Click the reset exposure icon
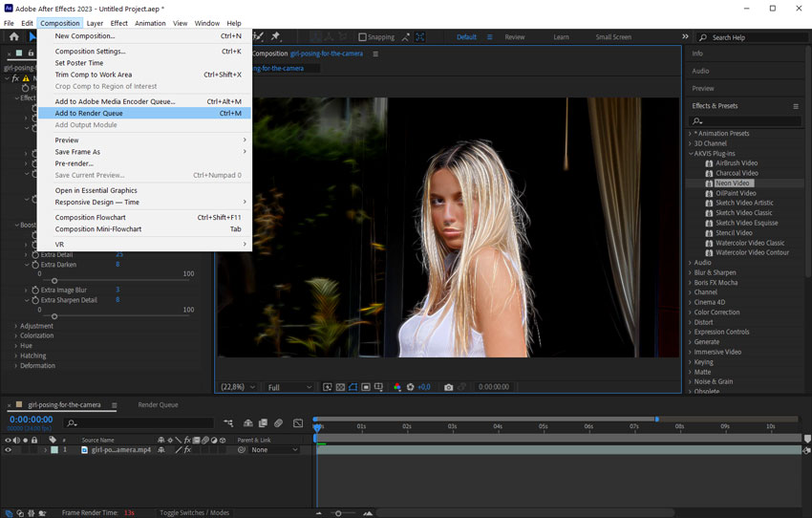This screenshot has width=812, height=518. pyautogui.click(x=410, y=387)
